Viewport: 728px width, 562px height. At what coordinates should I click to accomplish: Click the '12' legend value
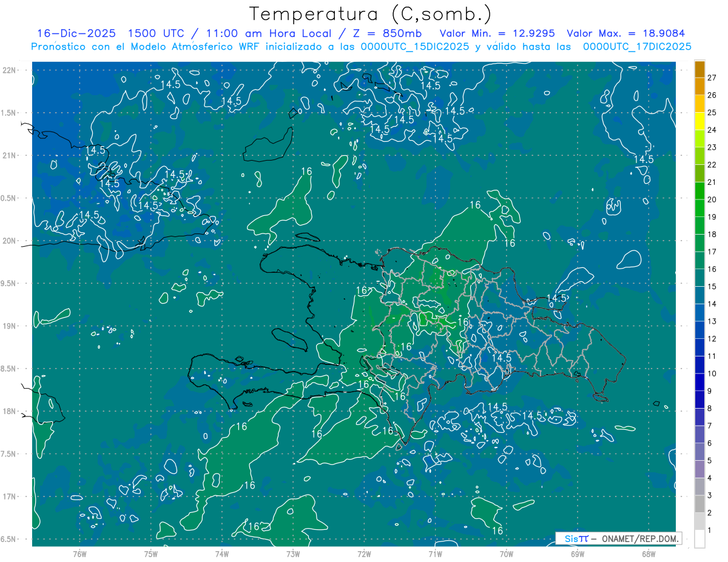coord(712,338)
